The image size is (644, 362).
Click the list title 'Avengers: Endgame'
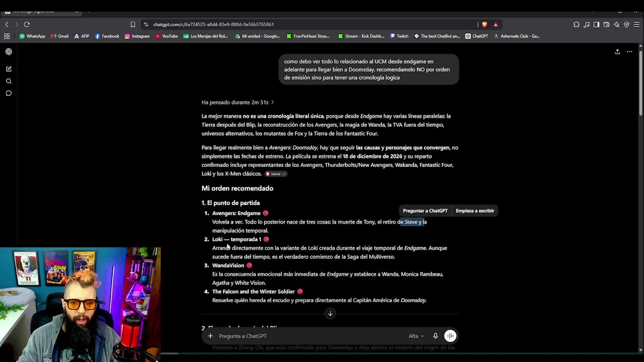236,213
